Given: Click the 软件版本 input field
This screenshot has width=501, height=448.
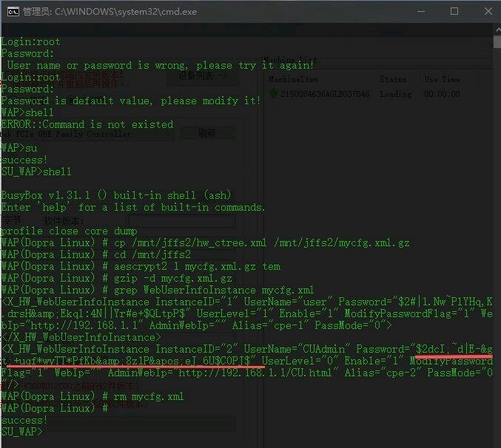Looking at the screenshot, I should coord(182,221).
